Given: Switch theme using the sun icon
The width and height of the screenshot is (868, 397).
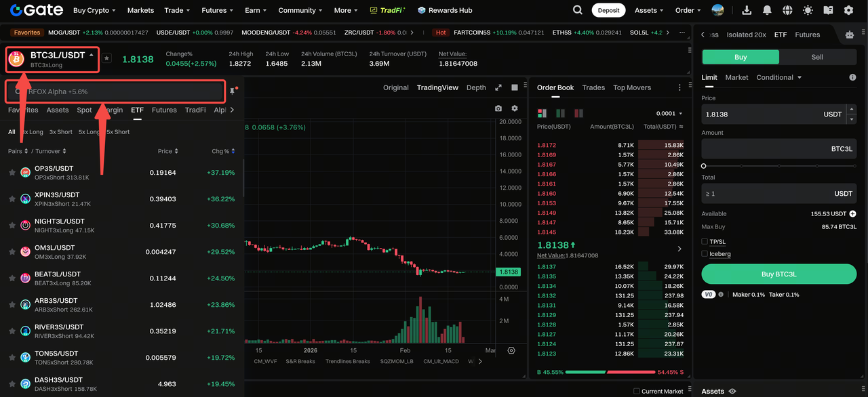Looking at the screenshot, I should [808, 10].
